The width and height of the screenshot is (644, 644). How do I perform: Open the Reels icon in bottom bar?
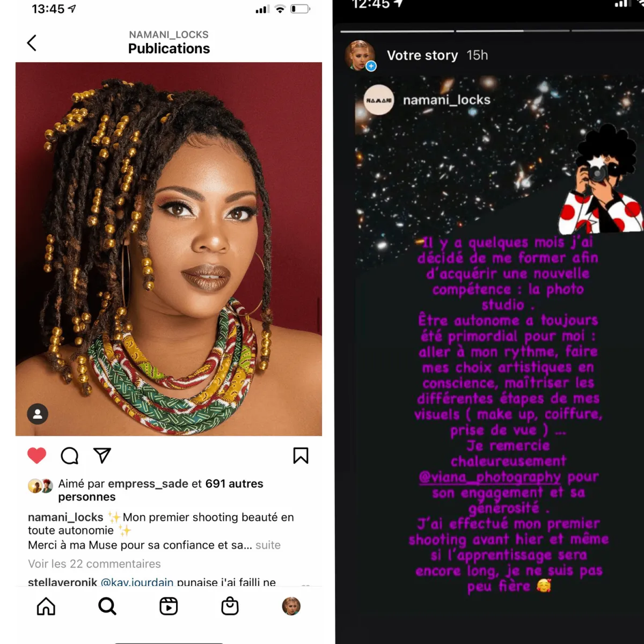[x=169, y=606]
